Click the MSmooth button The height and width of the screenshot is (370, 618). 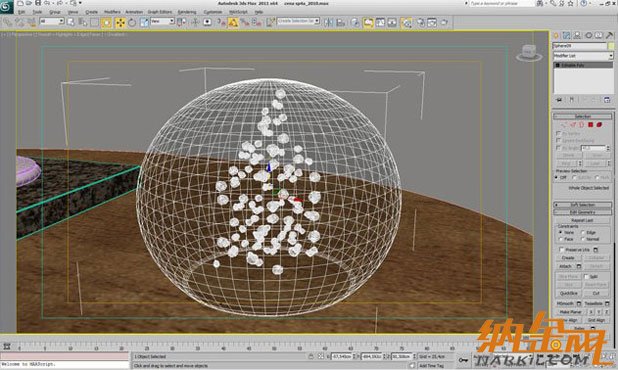(565, 303)
